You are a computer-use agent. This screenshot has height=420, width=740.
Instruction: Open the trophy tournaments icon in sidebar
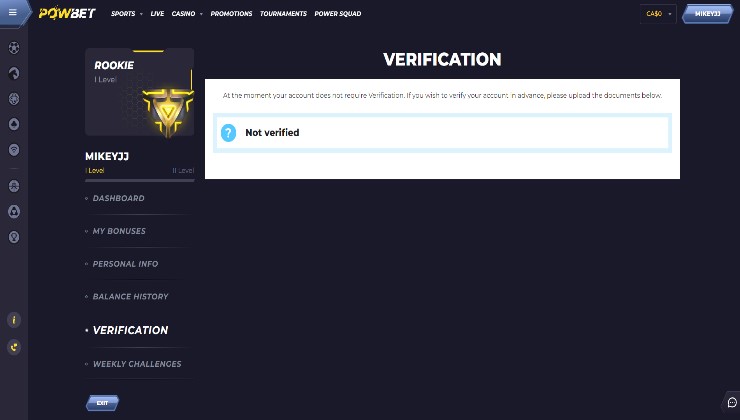(x=14, y=237)
